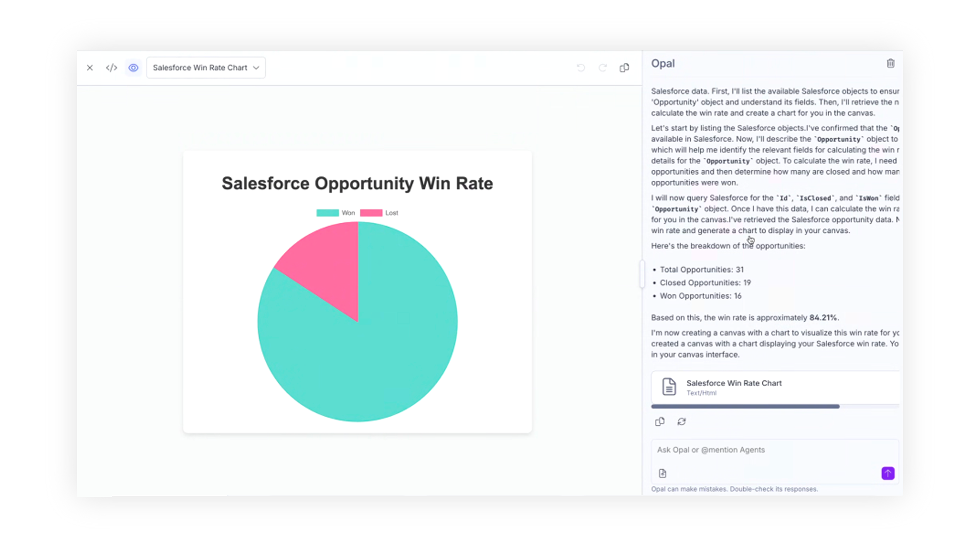Open the Salesforce Win Rate Chart file card

775,387
